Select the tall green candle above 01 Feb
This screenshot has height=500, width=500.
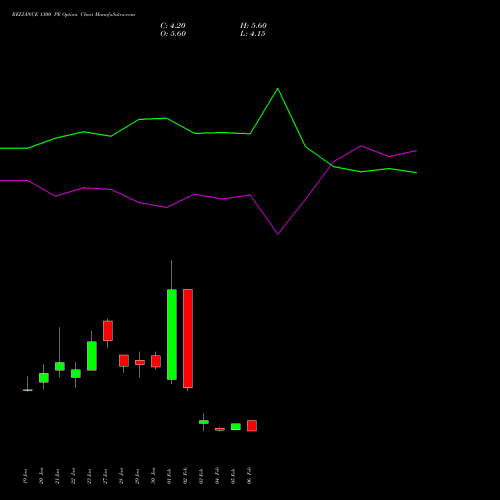[172, 334]
